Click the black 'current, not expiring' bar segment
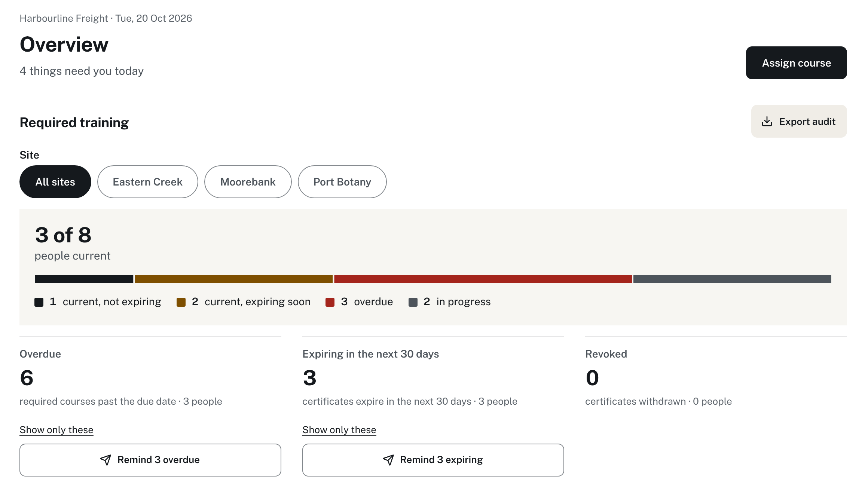This screenshot has width=868, height=484. pyautogui.click(x=84, y=279)
